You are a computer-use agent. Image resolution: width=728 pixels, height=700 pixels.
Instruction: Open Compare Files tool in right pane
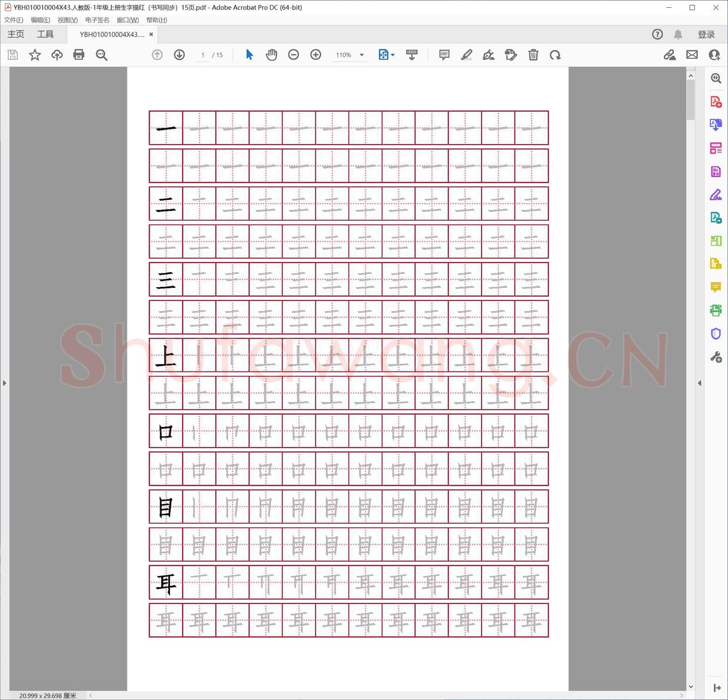click(x=716, y=241)
